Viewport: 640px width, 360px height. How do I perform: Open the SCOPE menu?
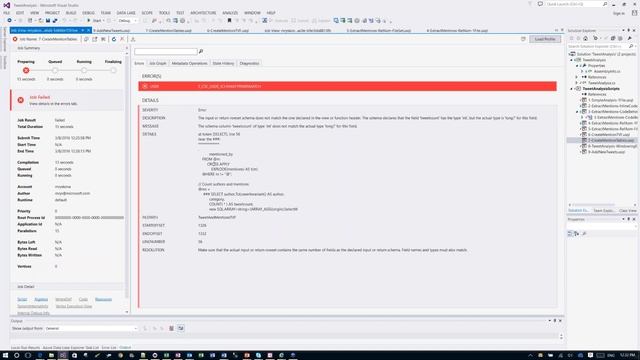(147, 13)
